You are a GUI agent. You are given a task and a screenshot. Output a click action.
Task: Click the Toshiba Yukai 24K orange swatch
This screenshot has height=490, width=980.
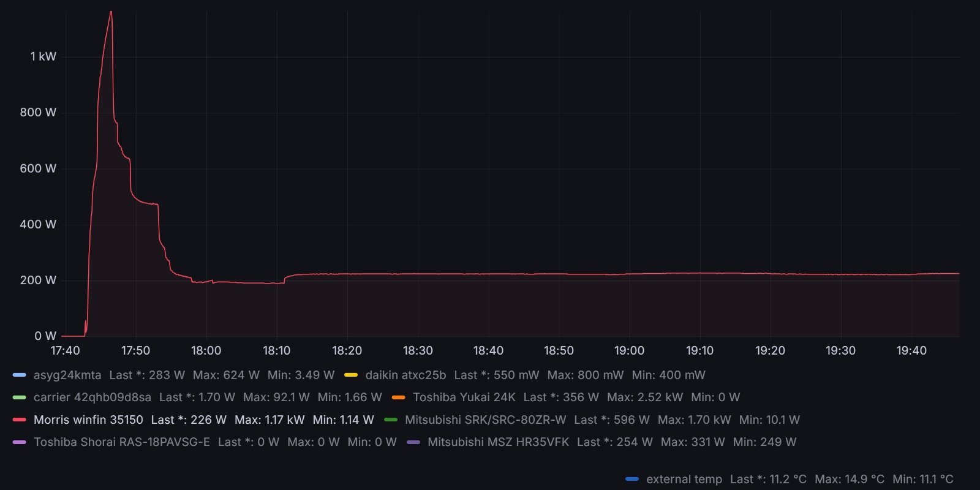(x=399, y=398)
